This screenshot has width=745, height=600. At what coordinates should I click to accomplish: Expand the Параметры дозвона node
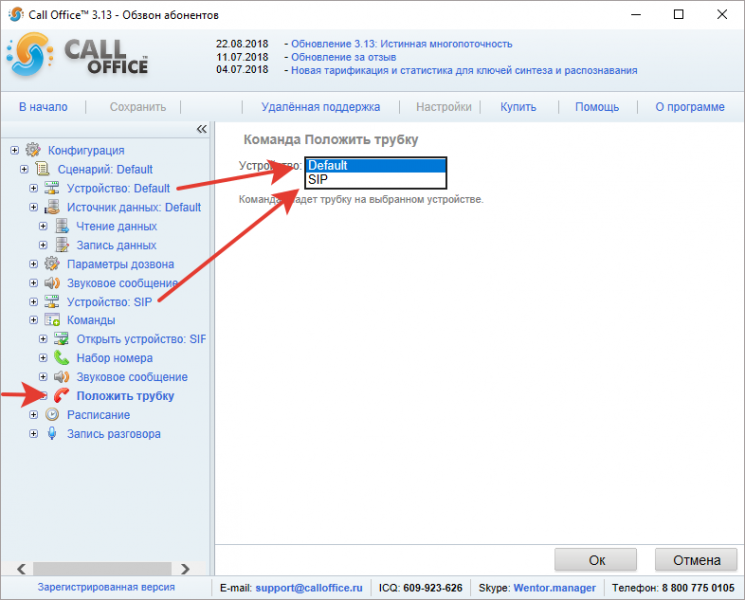(x=34, y=264)
